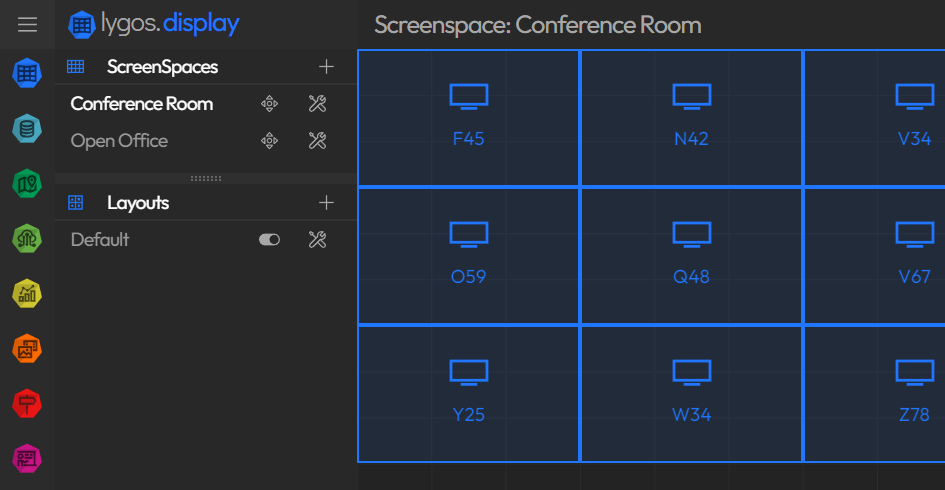The height and width of the screenshot is (490, 945).
Task: Select screen O59
Action: [x=469, y=256]
